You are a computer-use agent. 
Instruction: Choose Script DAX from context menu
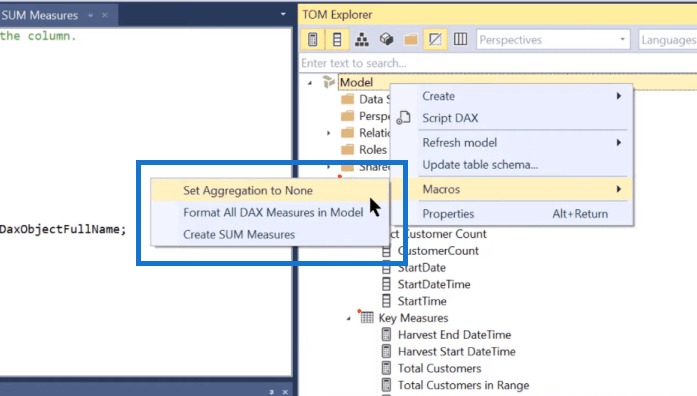[x=512, y=118]
